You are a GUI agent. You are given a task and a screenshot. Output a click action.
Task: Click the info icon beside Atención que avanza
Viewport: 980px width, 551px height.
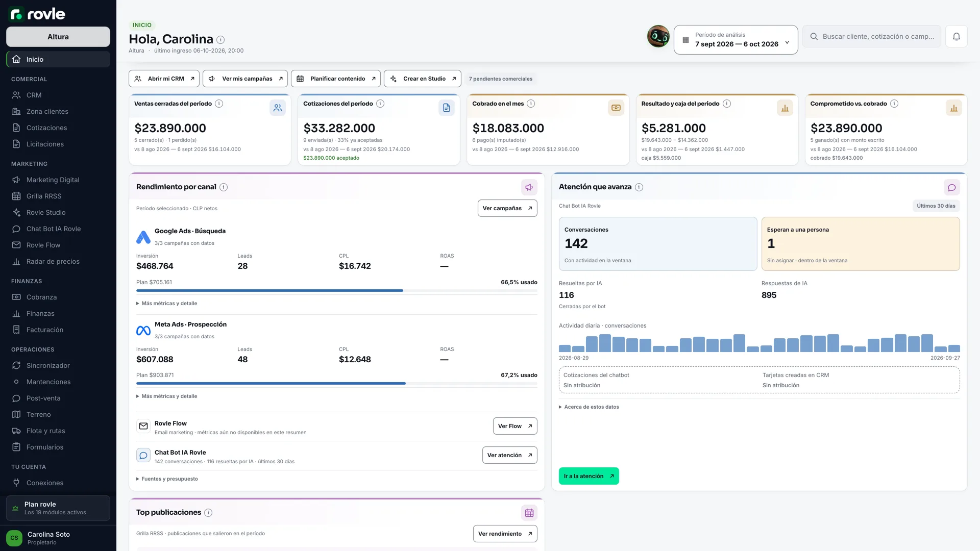point(639,187)
